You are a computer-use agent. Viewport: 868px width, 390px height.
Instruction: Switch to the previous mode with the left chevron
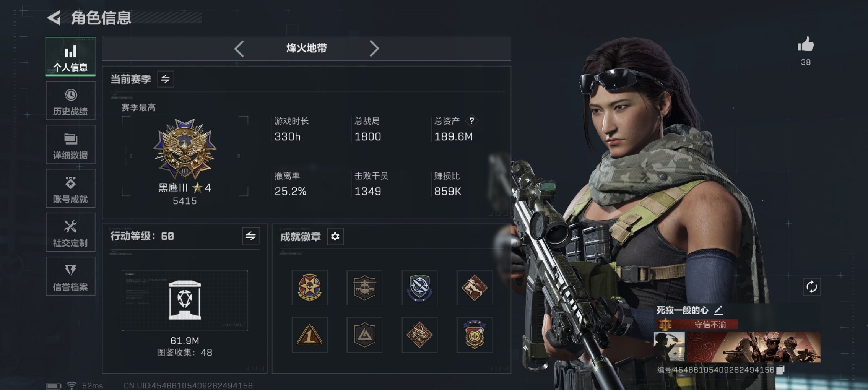[239, 49]
